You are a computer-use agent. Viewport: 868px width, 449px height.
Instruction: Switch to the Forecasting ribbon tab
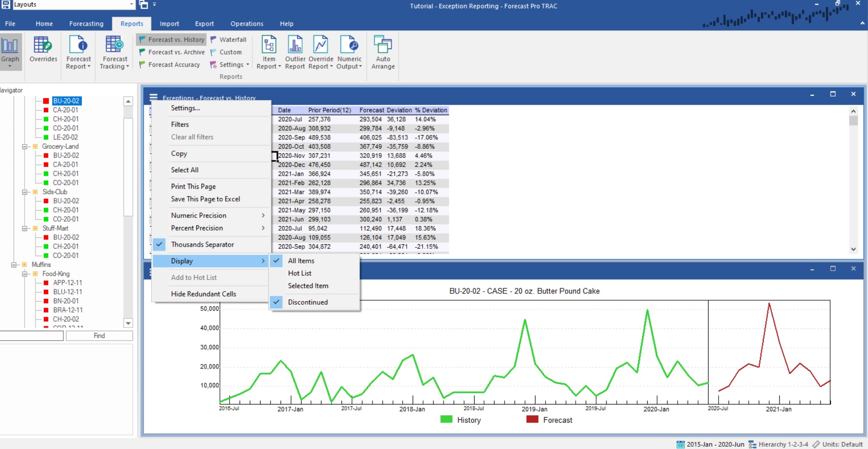[87, 24]
